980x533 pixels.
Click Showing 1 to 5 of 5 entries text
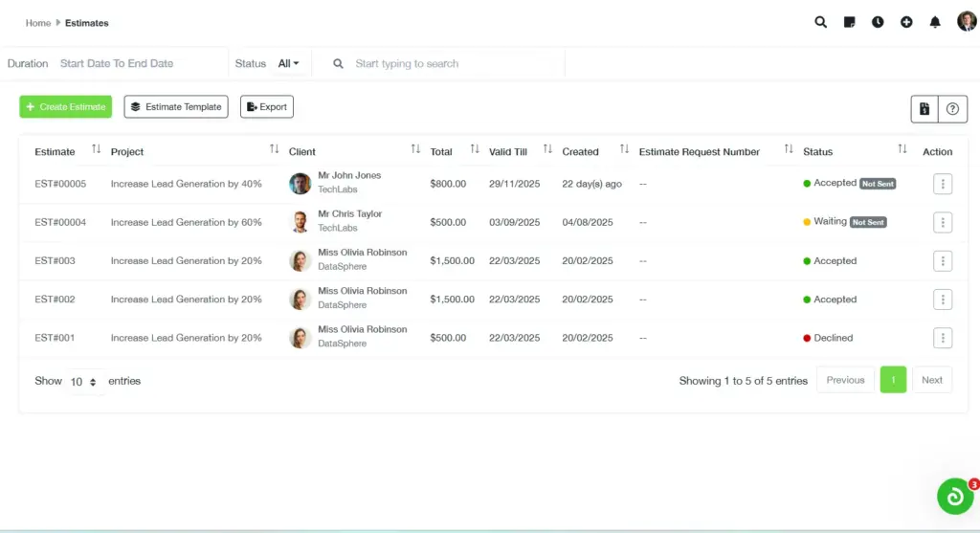click(x=743, y=381)
